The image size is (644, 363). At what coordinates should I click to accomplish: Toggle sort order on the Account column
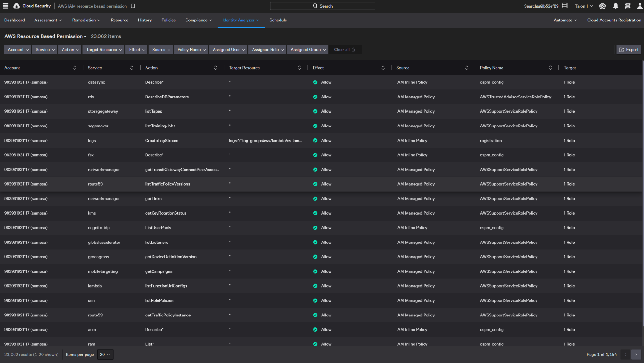point(75,68)
